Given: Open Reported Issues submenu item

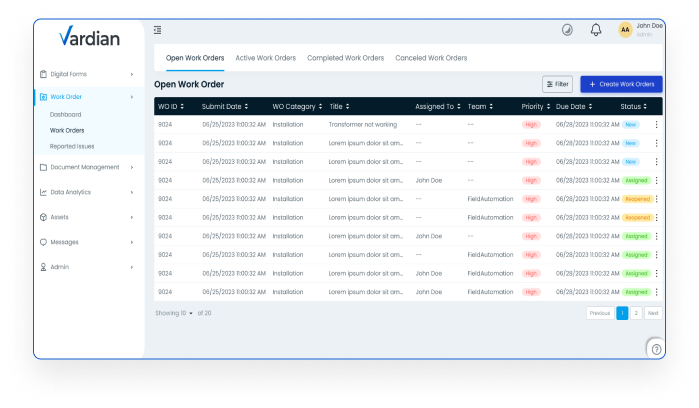Looking at the screenshot, I should pyautogui.click(x=72, y=146).
